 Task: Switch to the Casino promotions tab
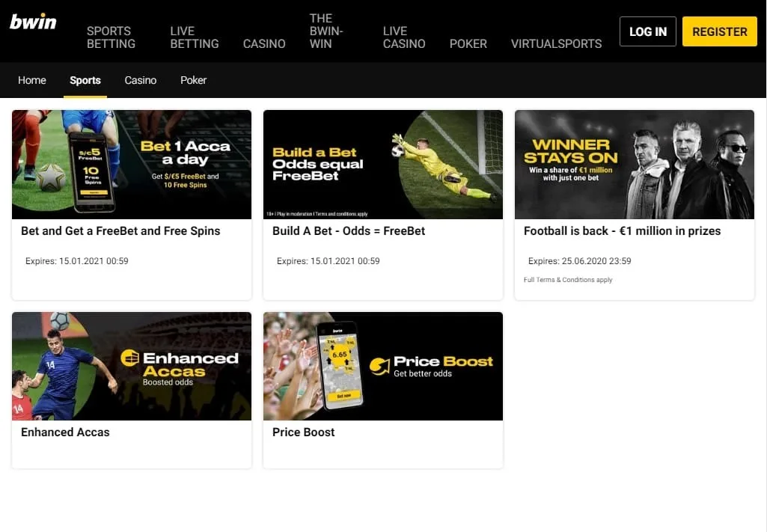coord(141,80)
